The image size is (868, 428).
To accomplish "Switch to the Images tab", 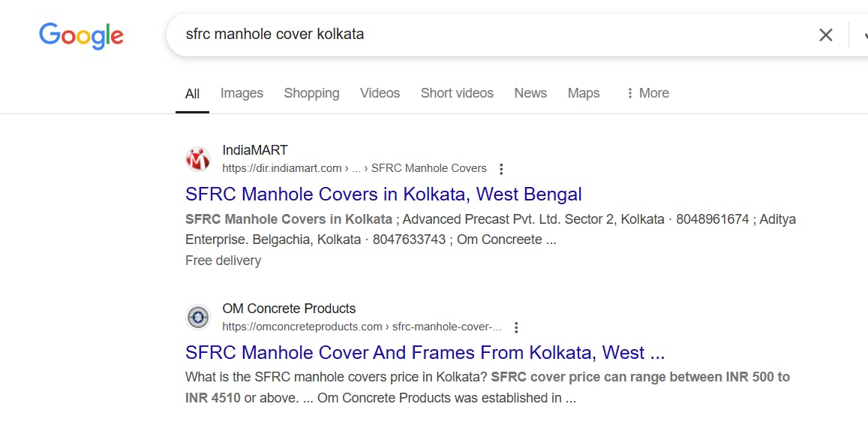I will [x=242, y=93].
